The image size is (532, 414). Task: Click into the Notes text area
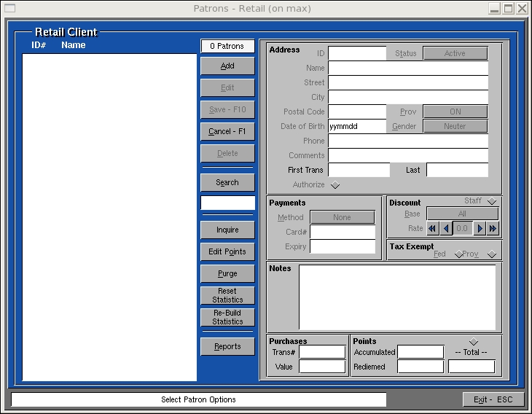tap(397, 297)
